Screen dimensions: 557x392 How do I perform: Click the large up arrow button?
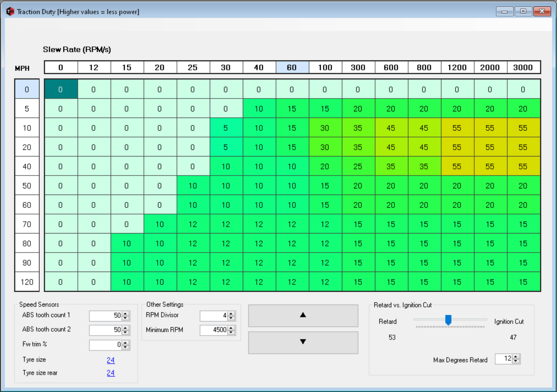point(303,315)
